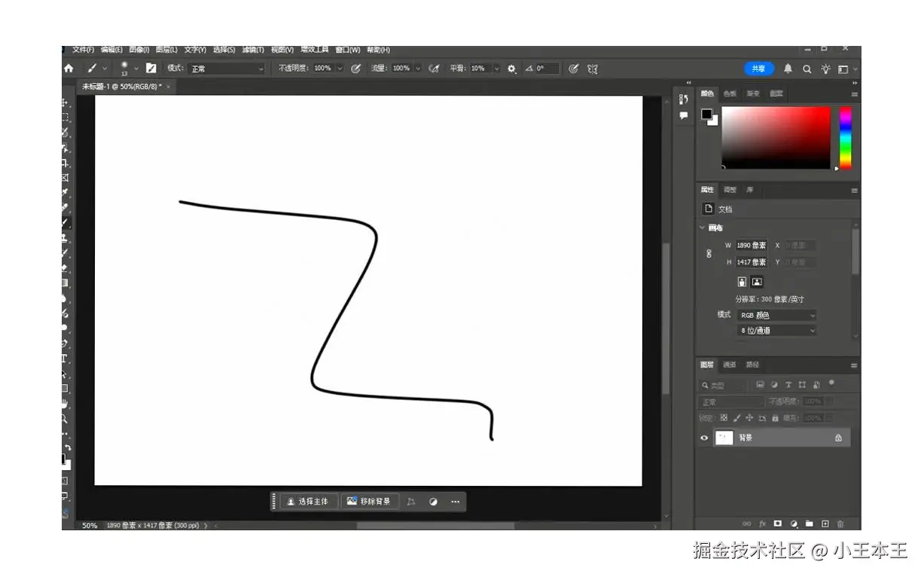This screenshot has width=924, height=577.
Task: Filter layers by type T icon
Action: point(788,385)
